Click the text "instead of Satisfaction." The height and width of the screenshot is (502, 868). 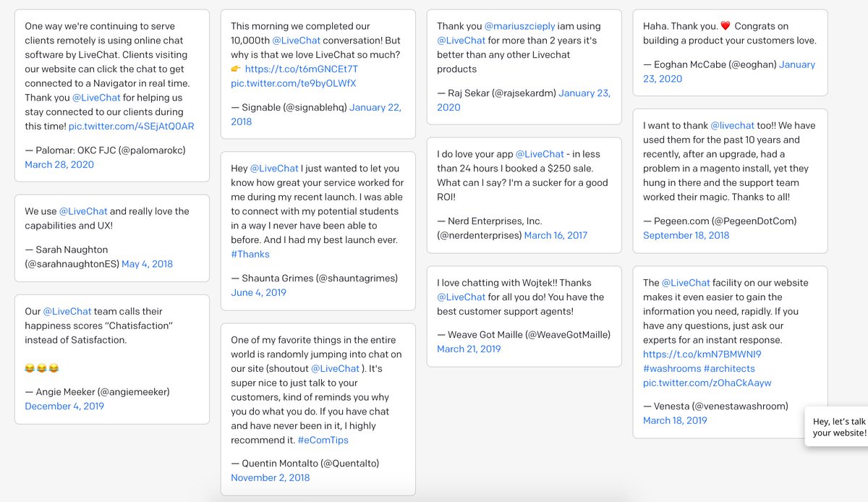76,340
